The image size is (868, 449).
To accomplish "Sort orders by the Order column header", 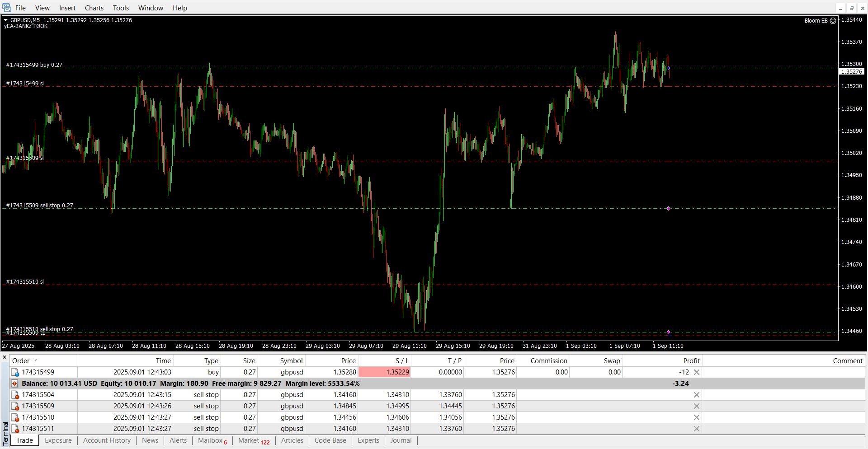I will coord(21,360).
